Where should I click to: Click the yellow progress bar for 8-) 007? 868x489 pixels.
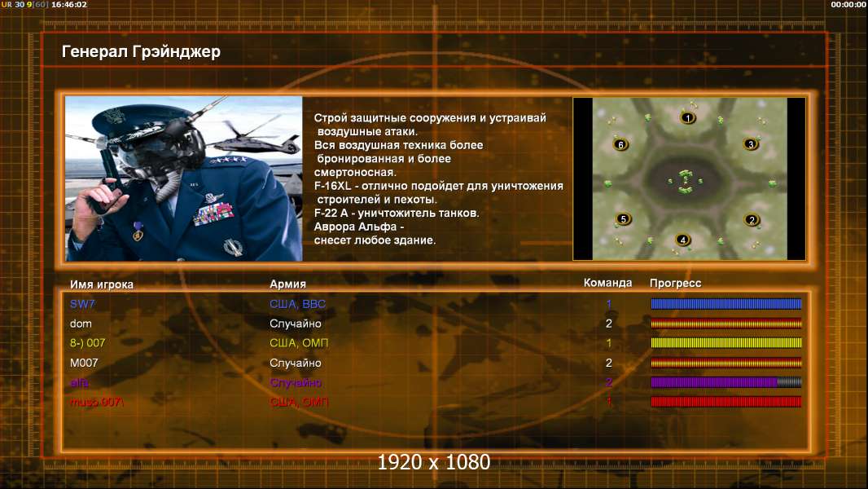[x=726, y=343]
